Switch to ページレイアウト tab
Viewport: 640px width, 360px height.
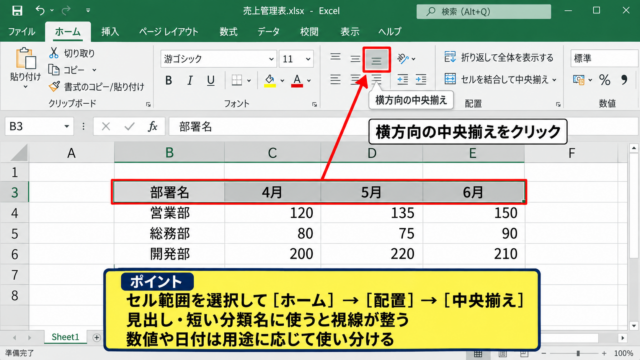(x=168, y=31)
